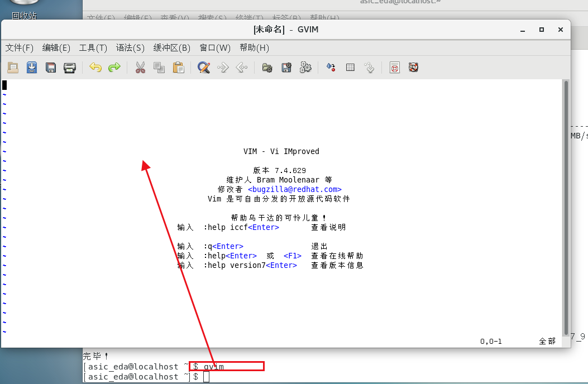
Task: Click the Redo arrow icon
Action: pos(114,68)
